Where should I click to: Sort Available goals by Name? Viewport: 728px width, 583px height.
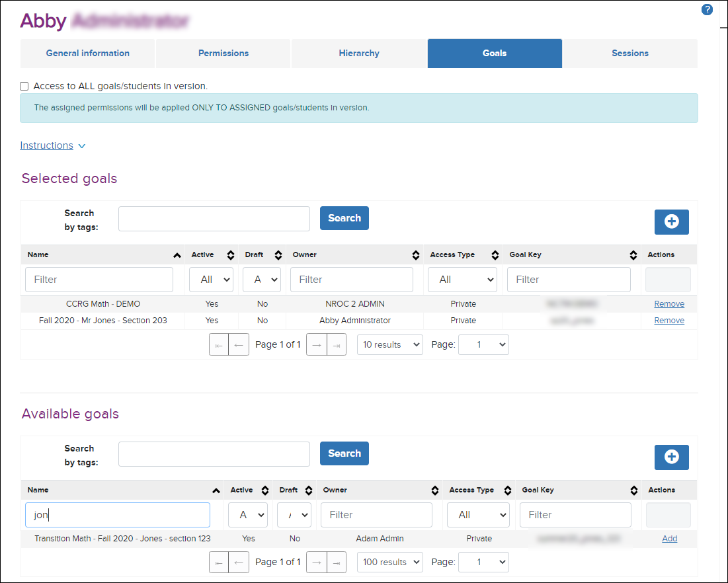(x=216, y=490)
